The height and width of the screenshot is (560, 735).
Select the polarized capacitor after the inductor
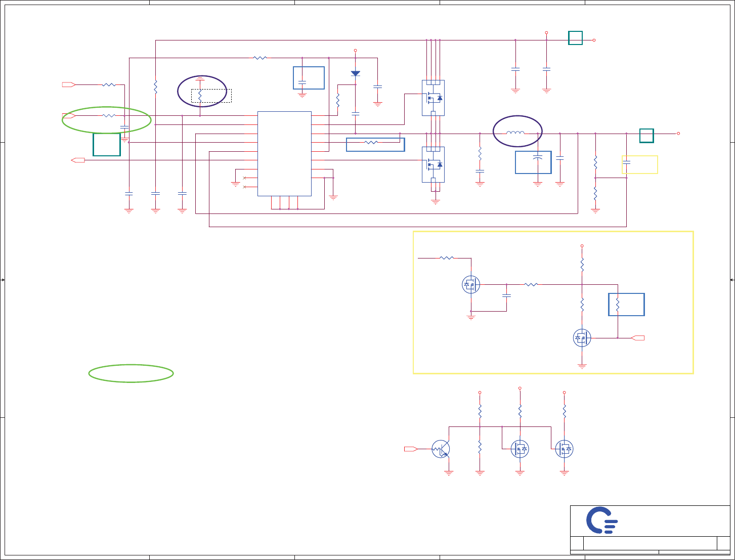point(538,157)
